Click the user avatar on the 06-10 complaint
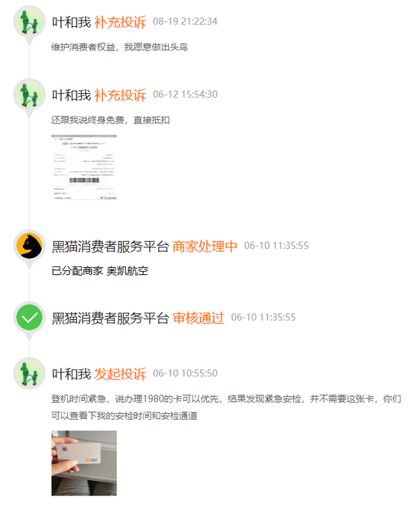 pyautogui.click(x=29, y=373)
